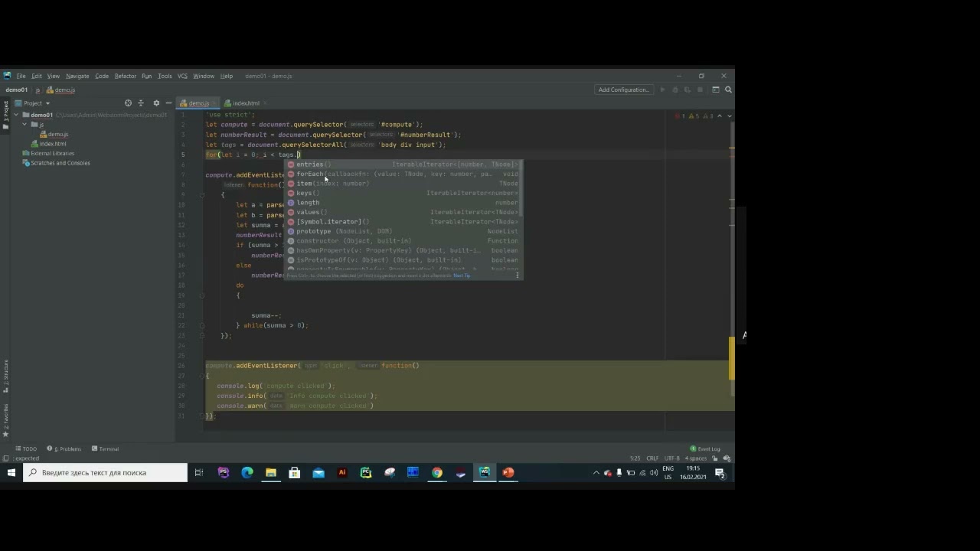Screen dimensions: 980x551
Task: Open the Terminal tool window
Action: (105, 448)
